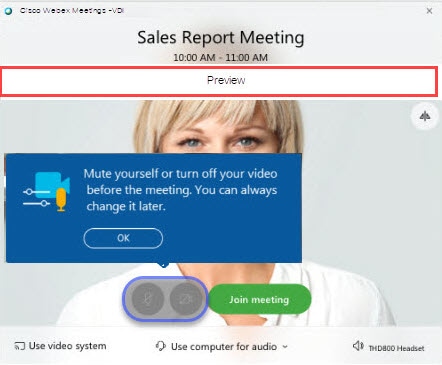Click the green Join meeting button
Viewport: 442px width, 365px height.
tap(260, 299)
